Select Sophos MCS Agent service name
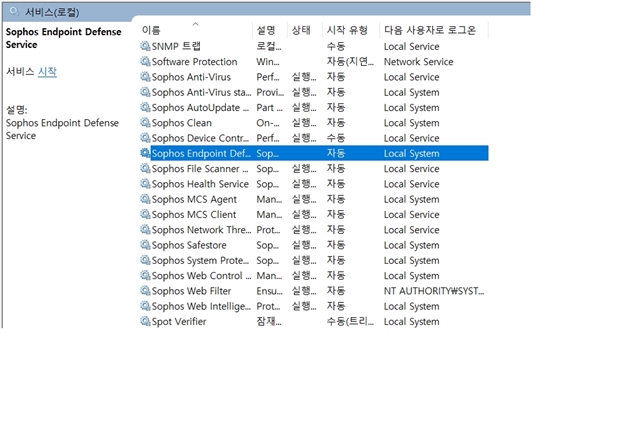This screenshot has height=440, width=640. click(x=194, y=199)
